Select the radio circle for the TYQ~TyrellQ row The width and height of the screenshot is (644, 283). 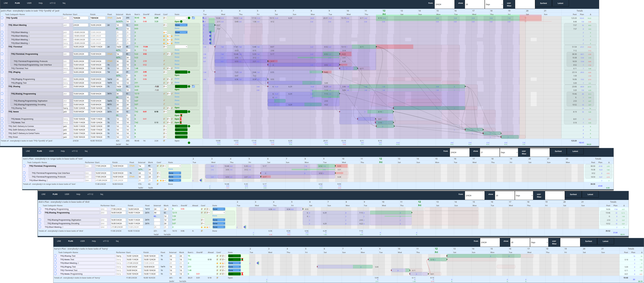point(2,18)
